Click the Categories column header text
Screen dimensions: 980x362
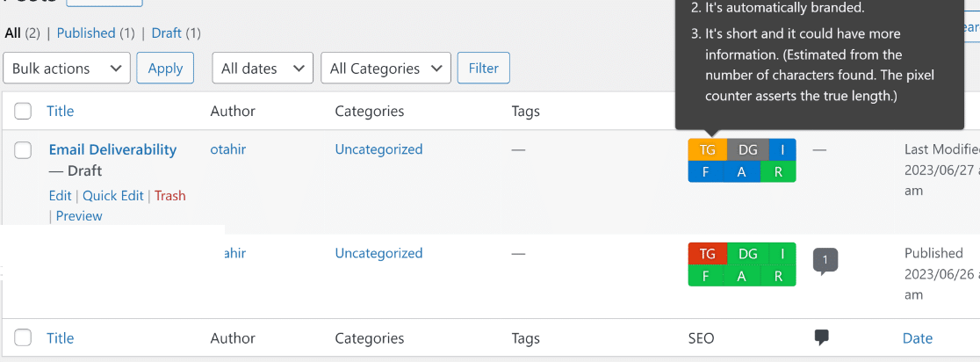coord(370,112)
